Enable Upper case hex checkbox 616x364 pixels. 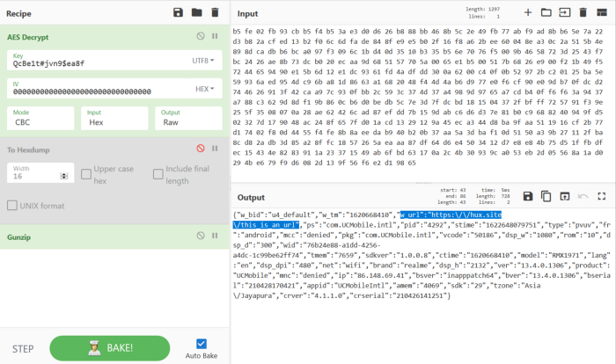coord(86,174)
